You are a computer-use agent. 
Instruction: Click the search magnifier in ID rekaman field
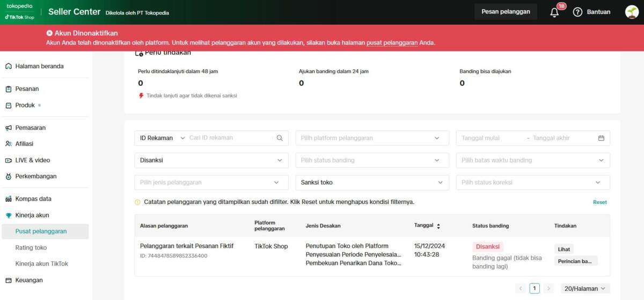click(280, 138)
